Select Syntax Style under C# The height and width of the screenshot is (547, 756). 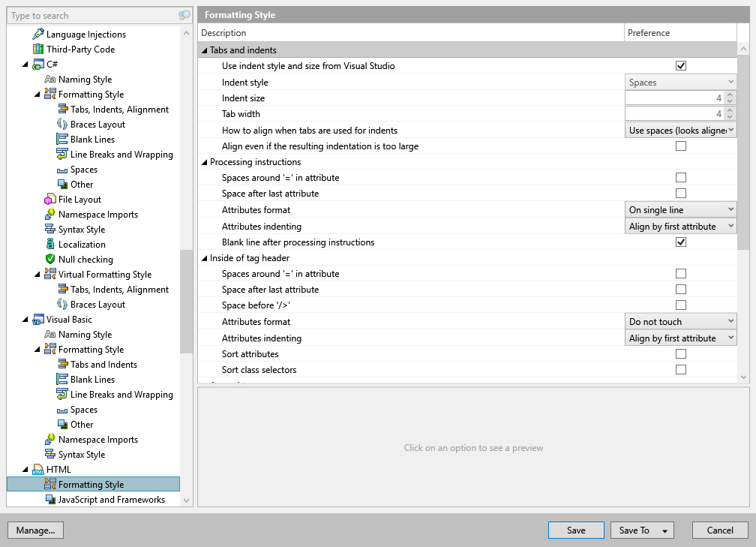pos(51,229)
